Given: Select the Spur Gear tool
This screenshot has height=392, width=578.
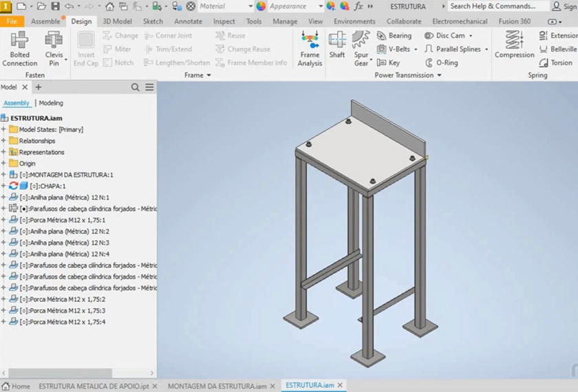Looking at the screenshot, I should (361, 48).
